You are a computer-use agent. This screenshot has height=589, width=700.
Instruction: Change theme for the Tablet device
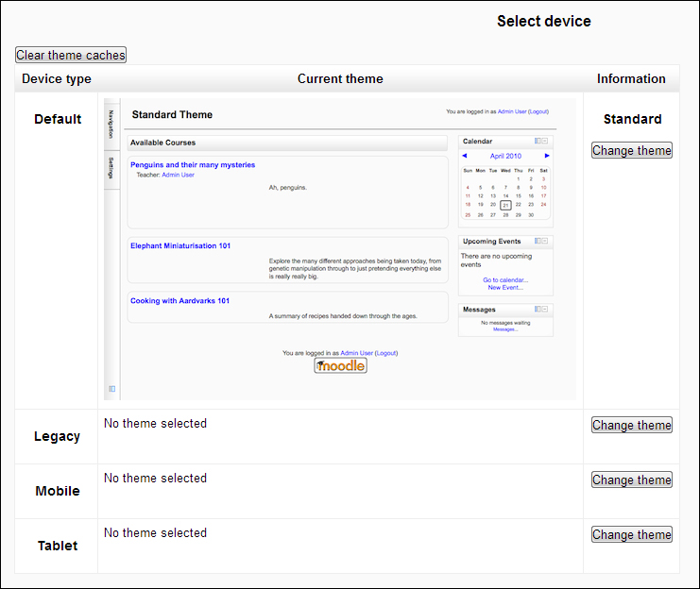click(631, 534)
